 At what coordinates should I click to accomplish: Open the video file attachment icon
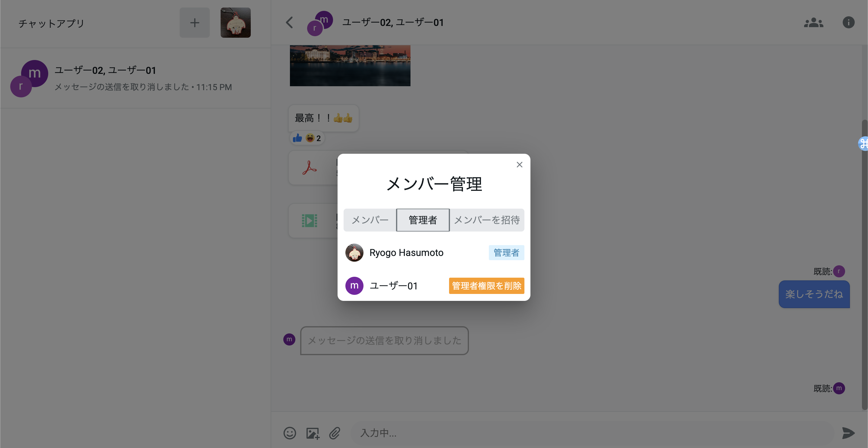(x=309, y=221)
